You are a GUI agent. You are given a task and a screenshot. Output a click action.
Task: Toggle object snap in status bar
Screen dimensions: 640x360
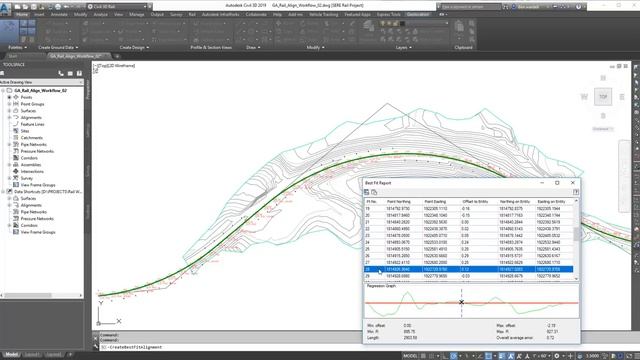tap(489, 356)
